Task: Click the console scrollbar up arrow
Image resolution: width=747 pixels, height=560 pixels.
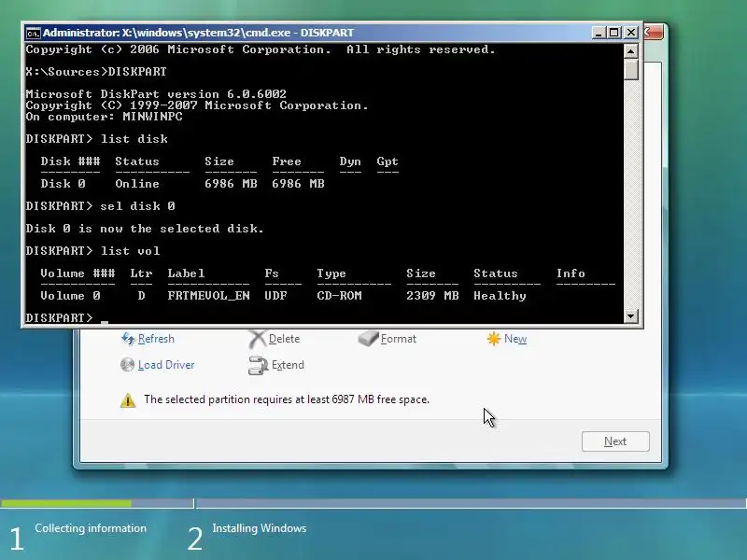Action: coord(631,51)
